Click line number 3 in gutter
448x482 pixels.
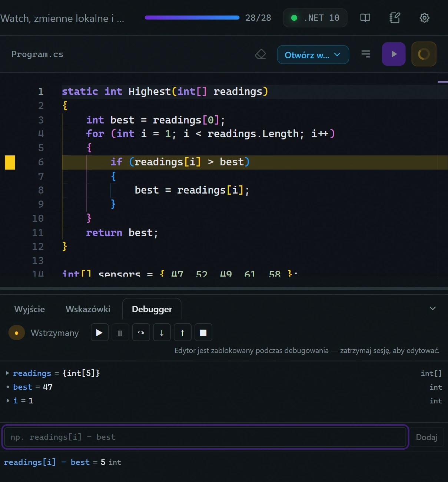(41, 120)
